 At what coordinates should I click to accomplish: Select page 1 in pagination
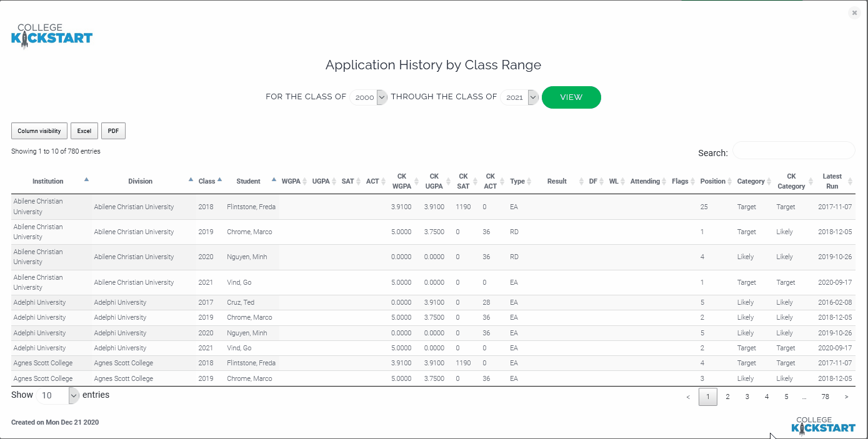point(708,397)
